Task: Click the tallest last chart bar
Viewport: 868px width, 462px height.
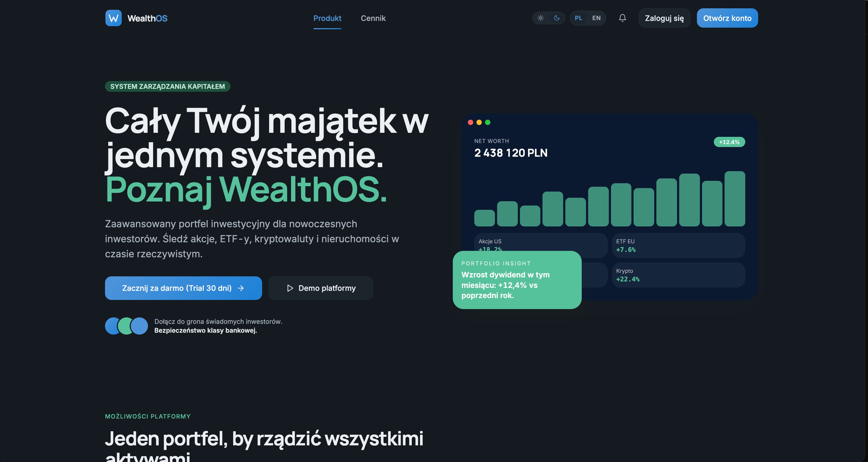Action: pos(735,199)
